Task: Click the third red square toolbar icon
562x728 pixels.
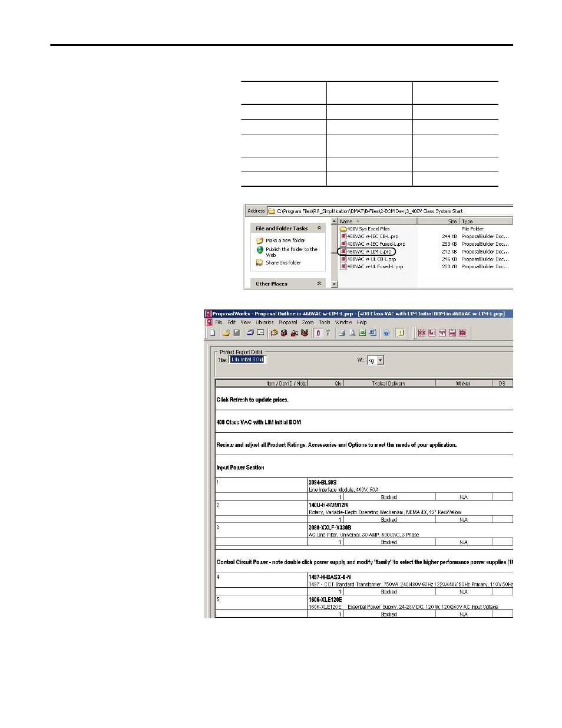Action: click(x=442, y=333)
